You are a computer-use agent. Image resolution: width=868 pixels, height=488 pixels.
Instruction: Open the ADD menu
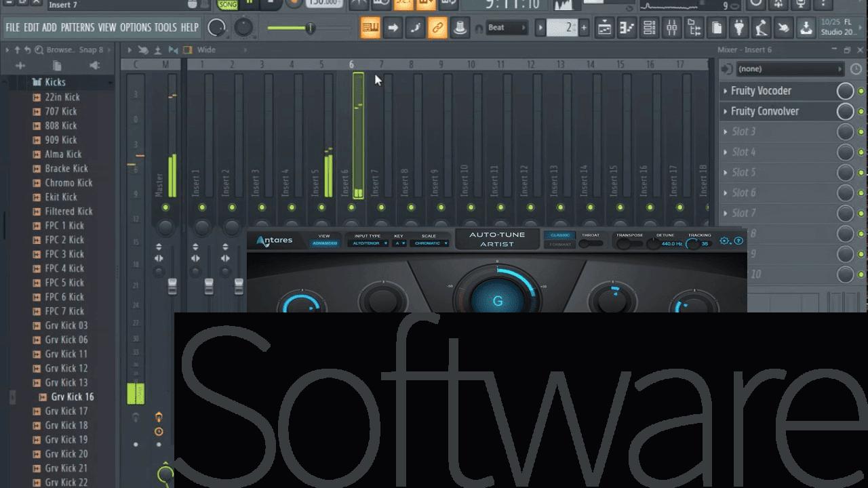[50, 28]
